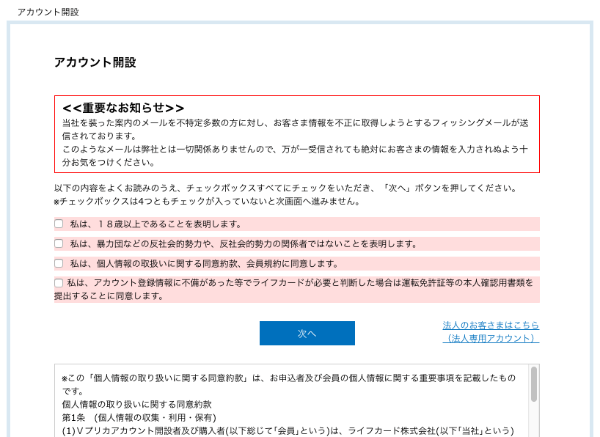Viewport: 600px width, 437px height.
Task: Check the 個人情報の取扱い consent checkbox
Action: click(59, 263)
